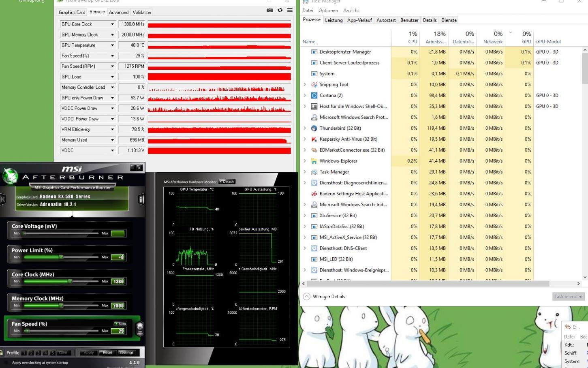Close the MSI Afterburner window

click(139, 167)
